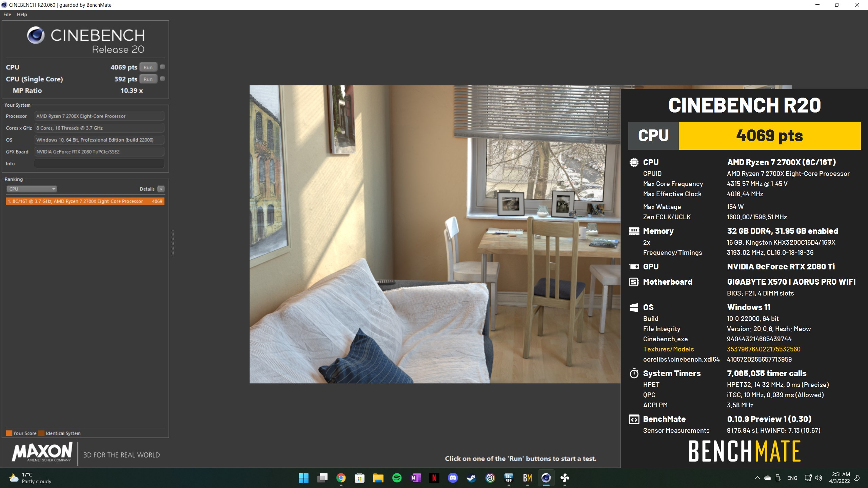This screenshot has width=868, height=488.
Task: Click the GFX Board field
Action: pos(99,151)
